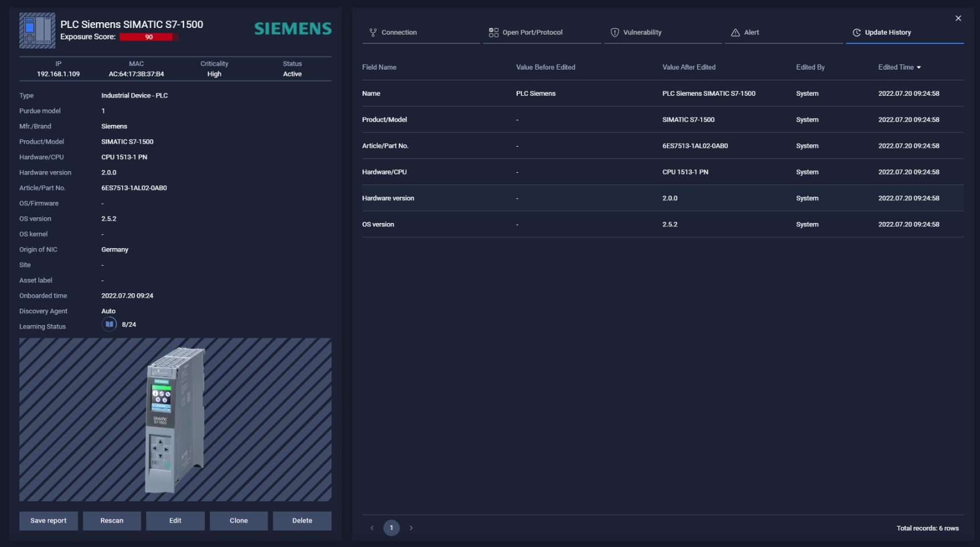Click the Discovery Agent value Auto
The width and height of the screenshot is (980, 547).
tap(108, 311)
